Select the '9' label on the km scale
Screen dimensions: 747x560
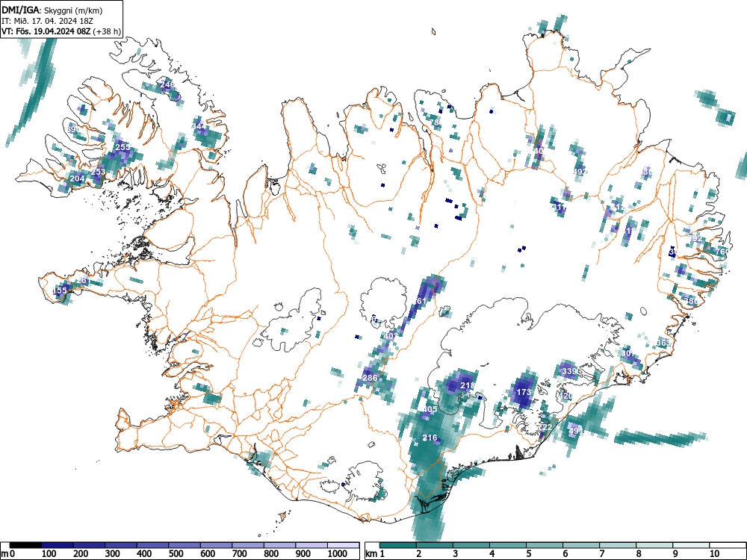pos(675,553)
